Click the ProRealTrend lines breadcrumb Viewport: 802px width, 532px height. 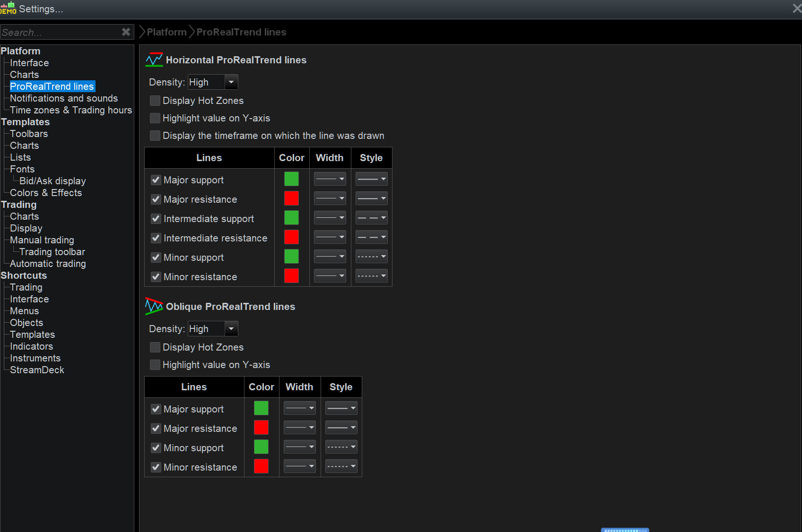point(241,32)
